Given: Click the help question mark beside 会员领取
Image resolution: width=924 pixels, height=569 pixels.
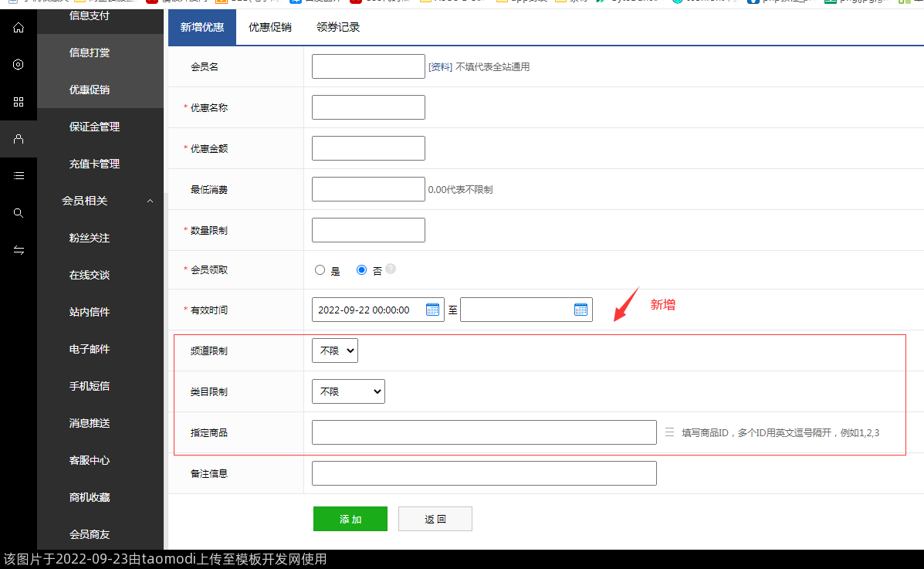Looking at the screenshot, I should pyautogui.click(x=391, y=269).
